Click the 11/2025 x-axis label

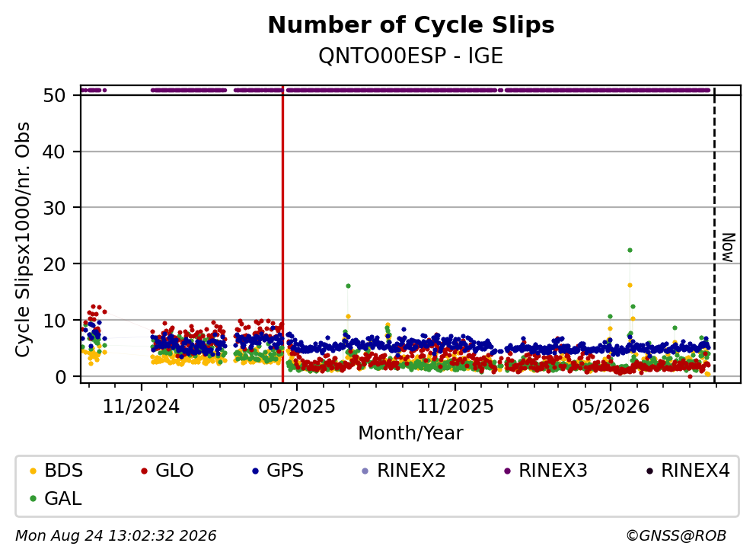tap(455, 407)
